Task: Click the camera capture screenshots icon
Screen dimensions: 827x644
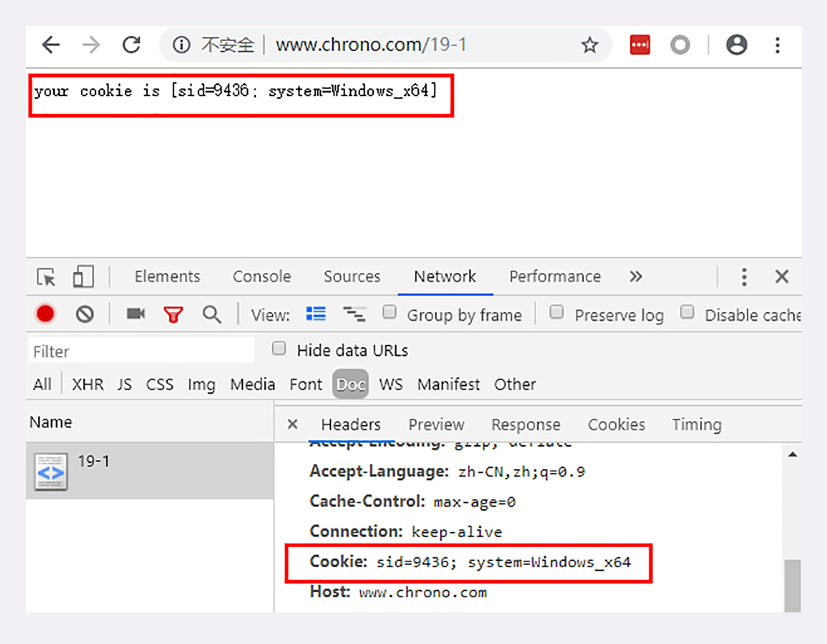Action: [136, 314]
